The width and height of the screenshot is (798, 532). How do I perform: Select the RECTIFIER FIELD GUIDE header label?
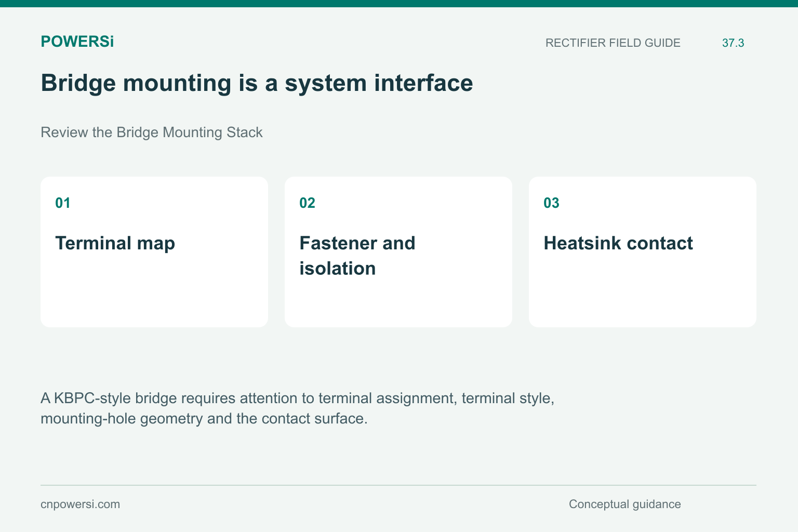pyautogui.click(x=613, y=43)
